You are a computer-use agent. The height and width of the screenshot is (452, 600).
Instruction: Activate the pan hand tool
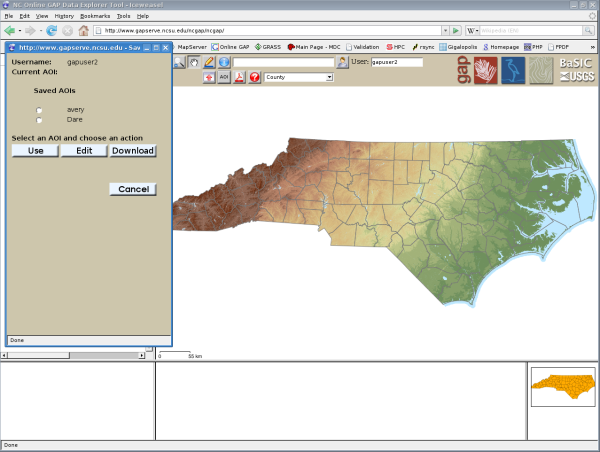click(x=194, y=62)
